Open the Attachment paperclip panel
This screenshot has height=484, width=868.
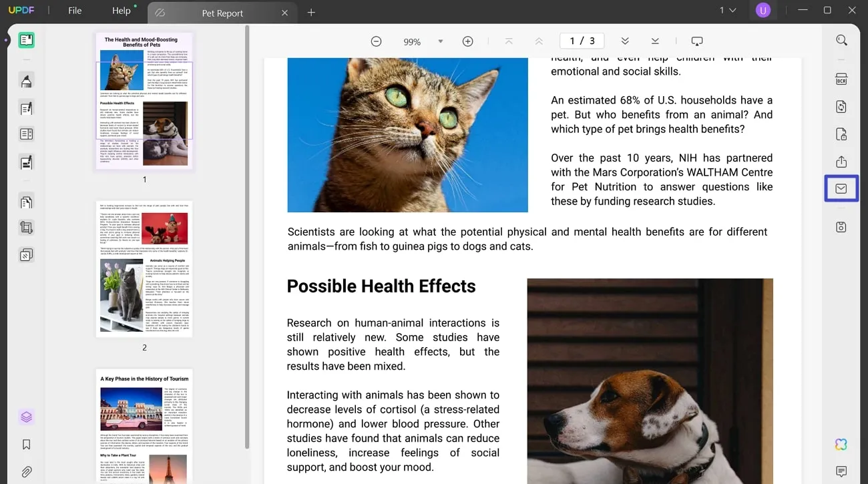27,472
